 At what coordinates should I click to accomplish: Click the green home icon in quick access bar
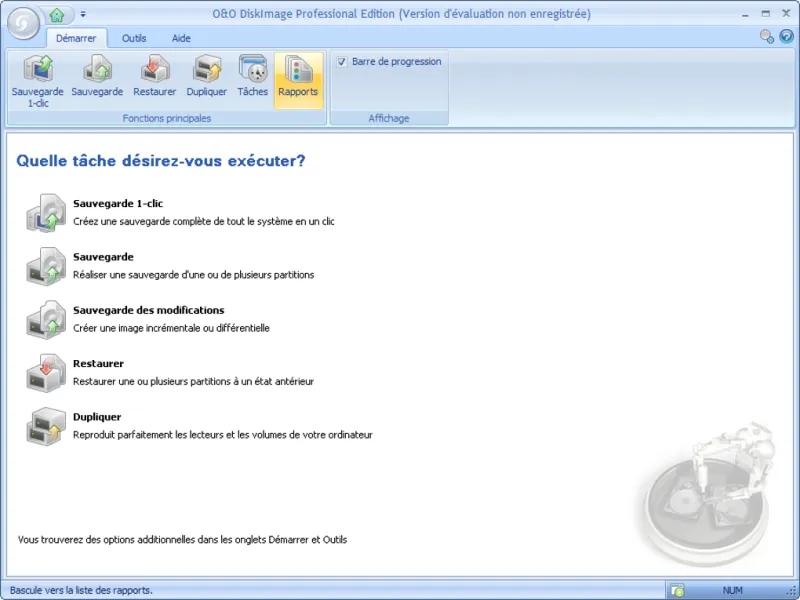tap(57, 15)
